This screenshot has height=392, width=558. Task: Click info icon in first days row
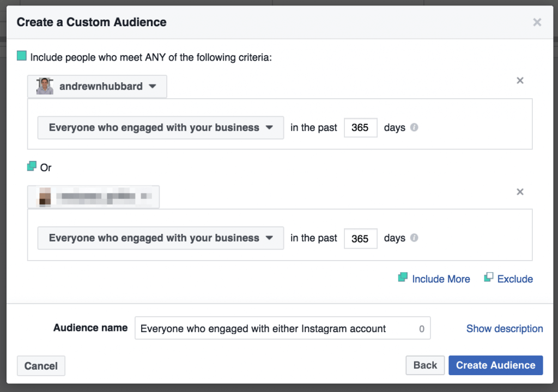pyautogui.click(x=414, y=128)
